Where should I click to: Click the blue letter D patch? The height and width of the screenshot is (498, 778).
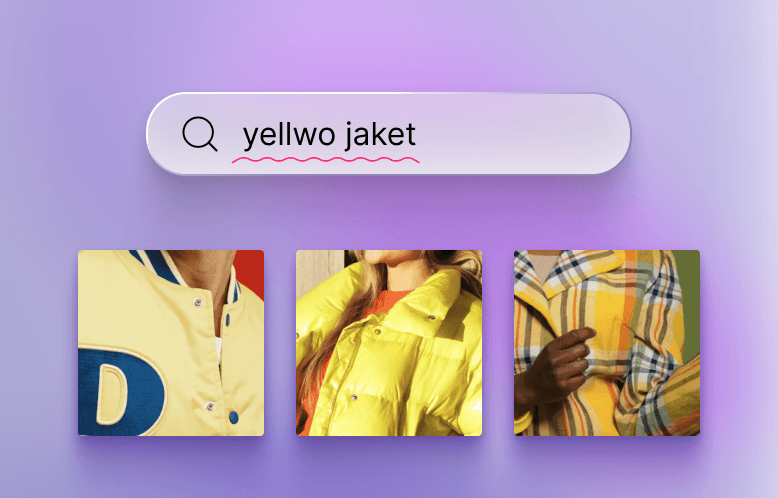pyautogui.click(x=121, y=391)
